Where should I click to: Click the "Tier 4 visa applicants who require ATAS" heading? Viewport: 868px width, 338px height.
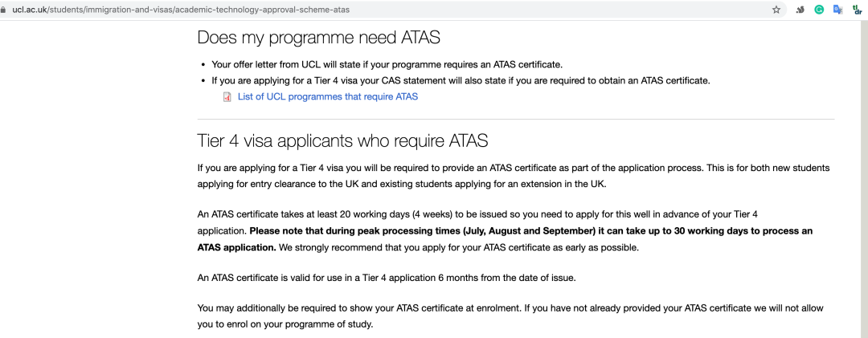[342, 141]
